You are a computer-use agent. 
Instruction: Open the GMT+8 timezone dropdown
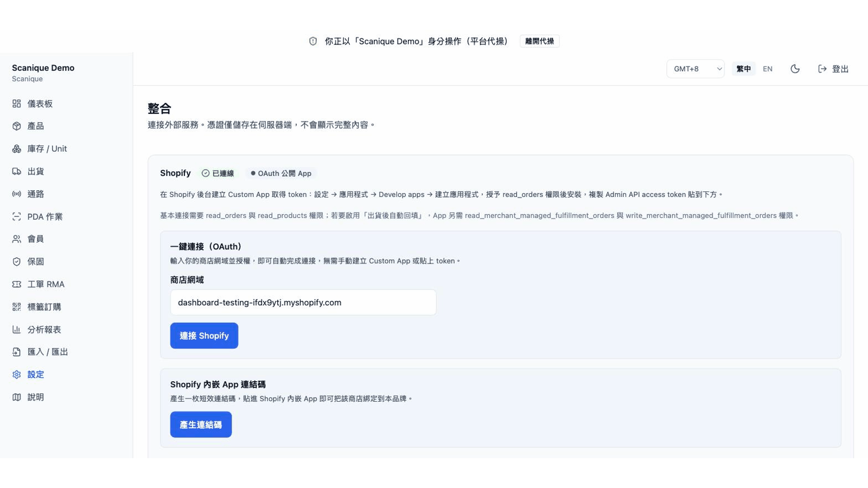(695, 69)
